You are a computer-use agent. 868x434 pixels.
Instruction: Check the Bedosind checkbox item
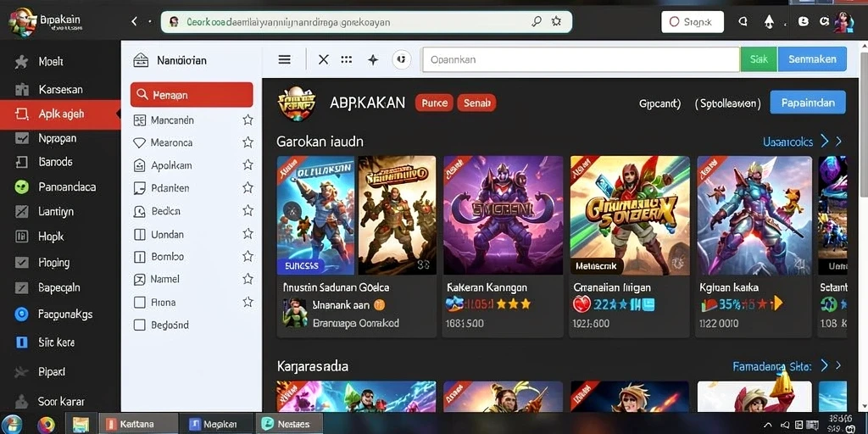point(140,325)
